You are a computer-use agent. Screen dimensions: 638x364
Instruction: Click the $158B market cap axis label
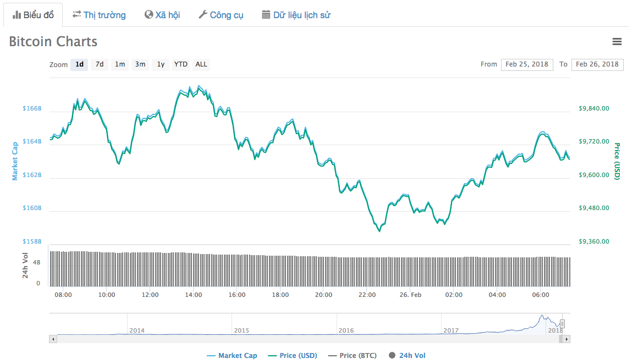pos(32,241)
